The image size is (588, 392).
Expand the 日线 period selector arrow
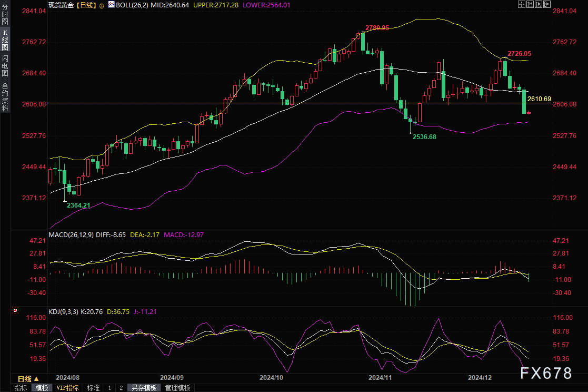coord(36,379)
